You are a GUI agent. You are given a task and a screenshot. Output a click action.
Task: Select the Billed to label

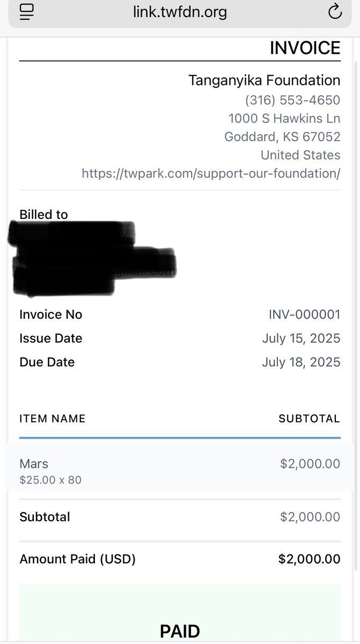[x=43, y=214]
